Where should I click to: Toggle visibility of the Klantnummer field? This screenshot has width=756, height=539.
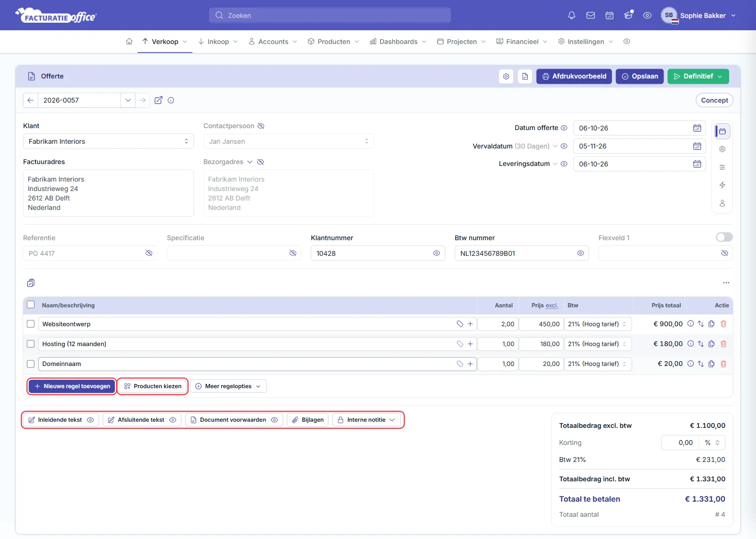[437, 253]
